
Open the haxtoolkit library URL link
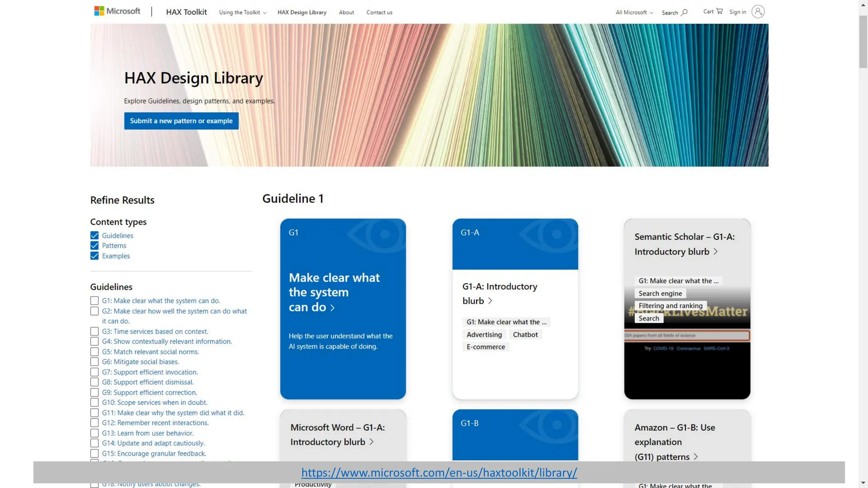(x=439, y=472)
